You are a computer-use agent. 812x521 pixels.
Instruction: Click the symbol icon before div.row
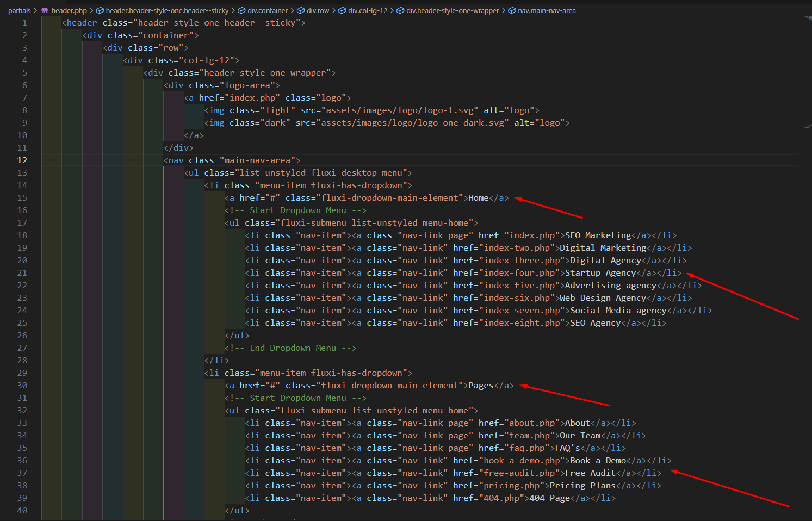301,10
